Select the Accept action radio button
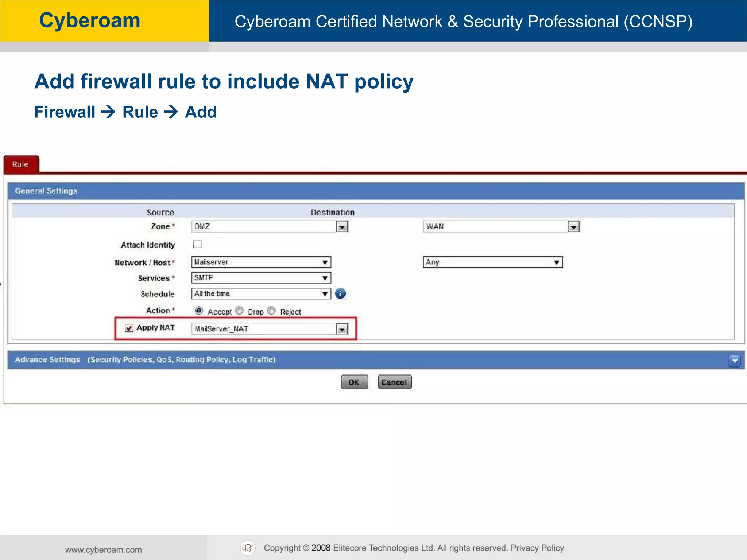747x560 pixels. (x=199, y=311)
